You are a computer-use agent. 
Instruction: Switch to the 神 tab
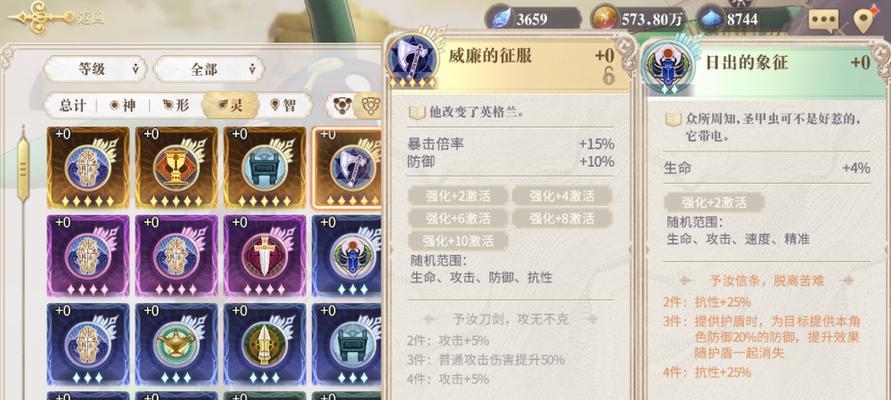click(122, 105)
